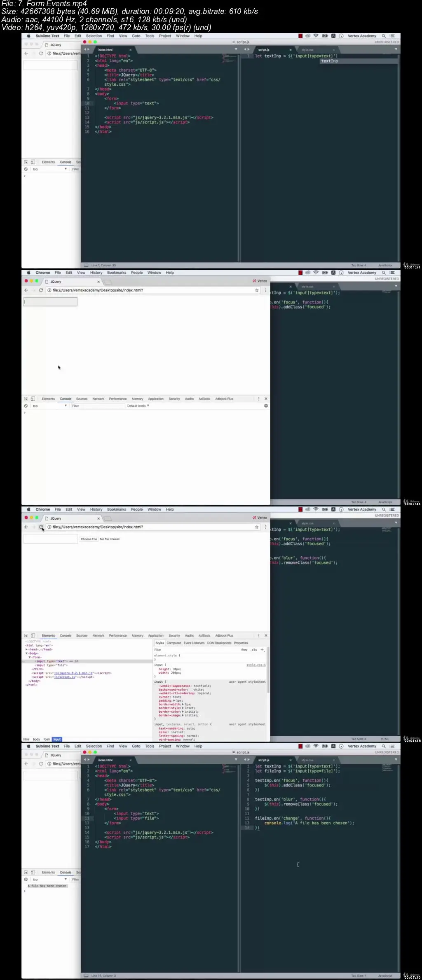The image size is (422, 980).
Task: Click the inspect element icon in the 00:01:54 frame
Action: click(x=26, y=162)
